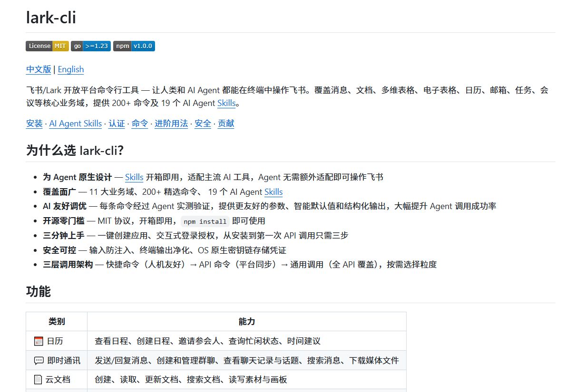Click the document icon beside 云文档
The height and width of the screenshot is (392, 574).
coord(38,380)
